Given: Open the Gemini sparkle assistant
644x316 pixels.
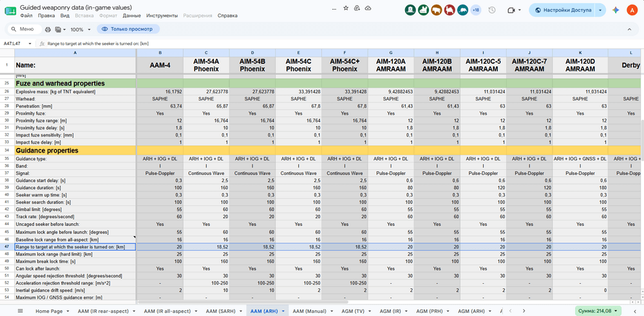Looking at the screenshot, I should (615, 10).
